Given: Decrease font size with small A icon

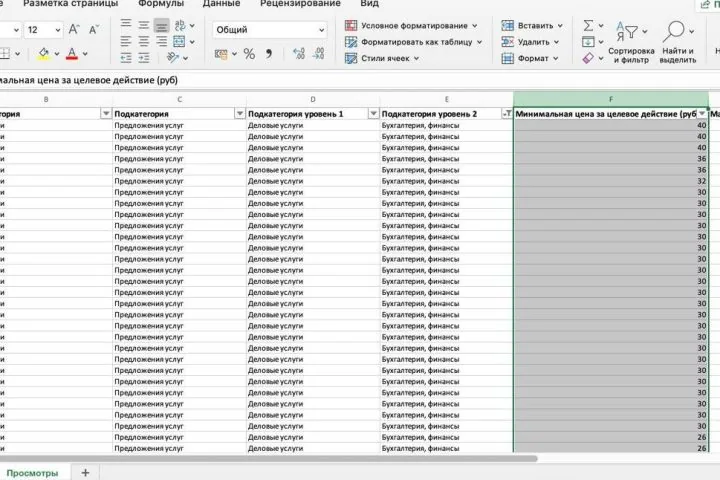Looking at the screenshot, I should 94,30.
